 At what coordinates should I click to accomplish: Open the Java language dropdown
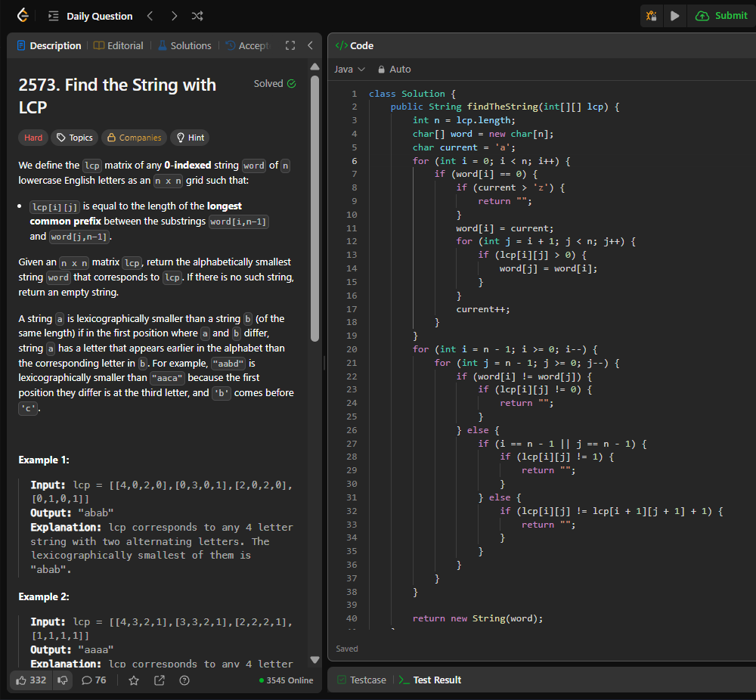[x=349, y=69]
